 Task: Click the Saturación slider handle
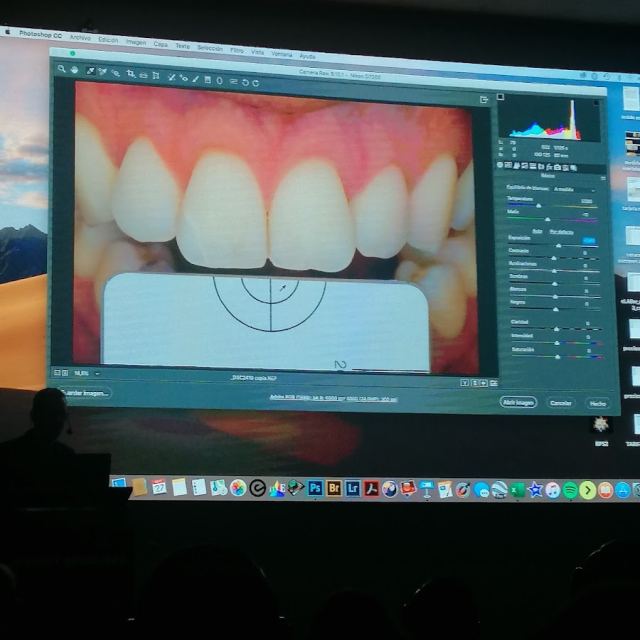pyautogui.click(x=558, y=357)
